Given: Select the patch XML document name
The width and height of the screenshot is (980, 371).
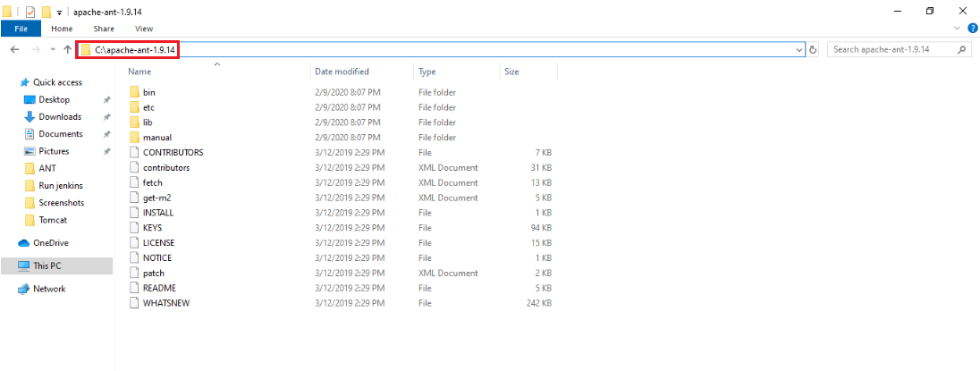Looking at the screenshot, I should 154,273.
